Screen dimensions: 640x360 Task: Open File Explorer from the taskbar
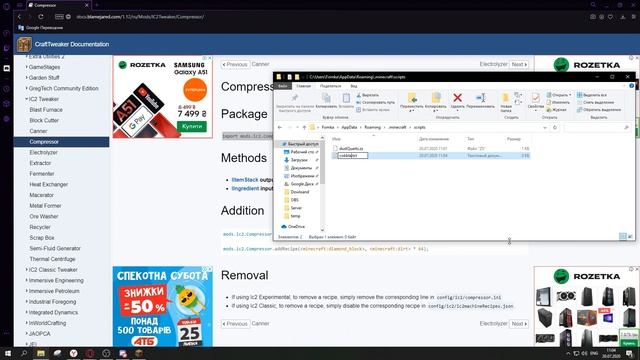pyautogui.click(x=40, y=353)
